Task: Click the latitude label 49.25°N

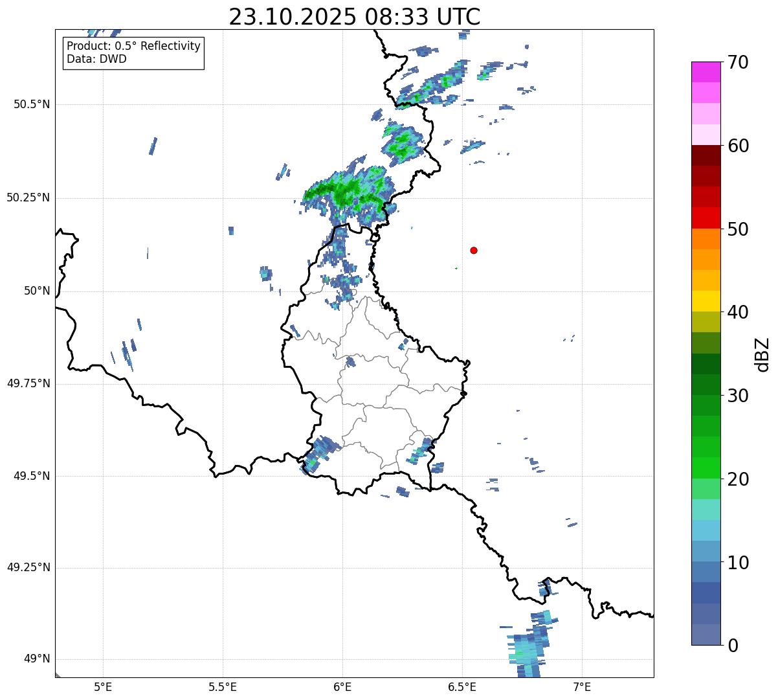Action: pos(28,567)
